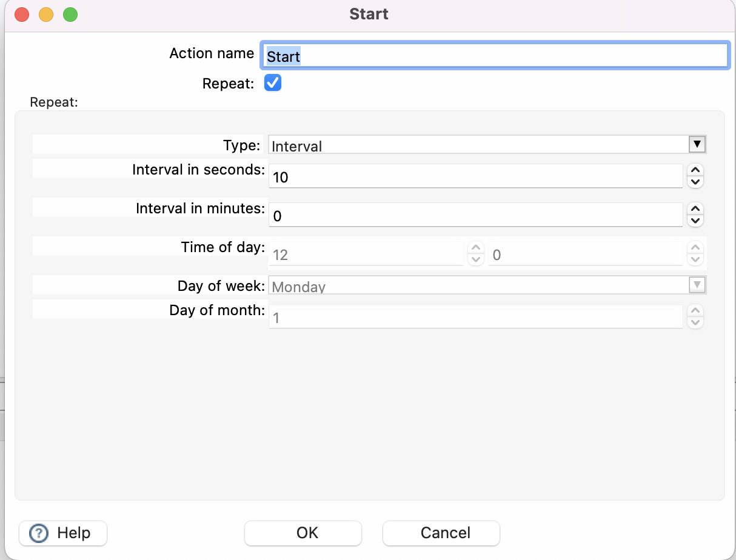Expand the Day of week dropdown
Viewport: 736px width, 560px height.
(x=697, y=285)
